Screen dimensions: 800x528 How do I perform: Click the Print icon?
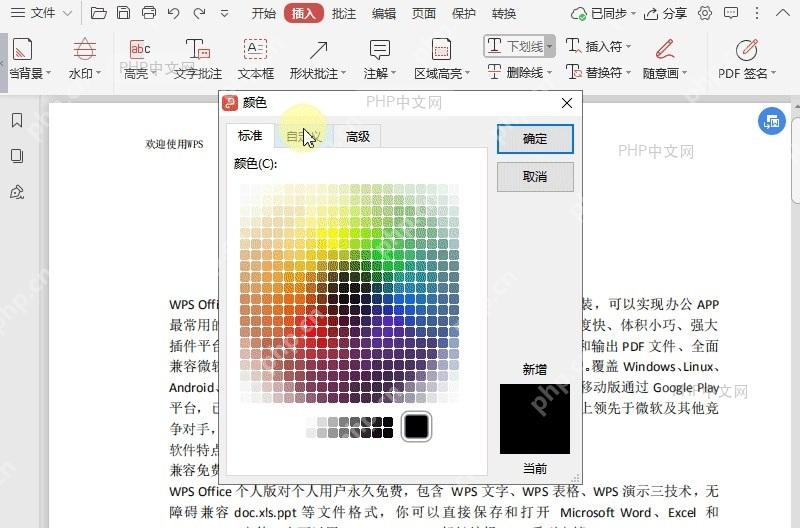coord(148,13)
